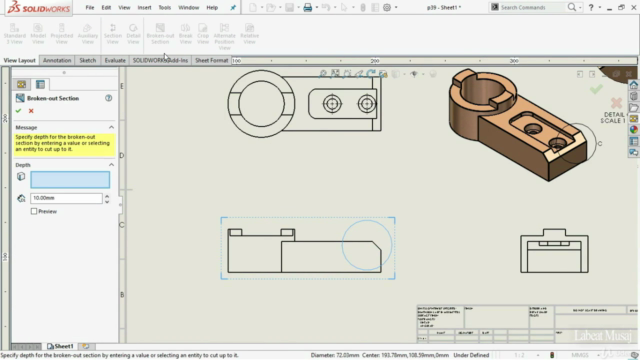This screenshot has height=360, width=640.
Task: Click the 10.00mm depth value field
Action: pyautogui.click(x=66, y=198)
